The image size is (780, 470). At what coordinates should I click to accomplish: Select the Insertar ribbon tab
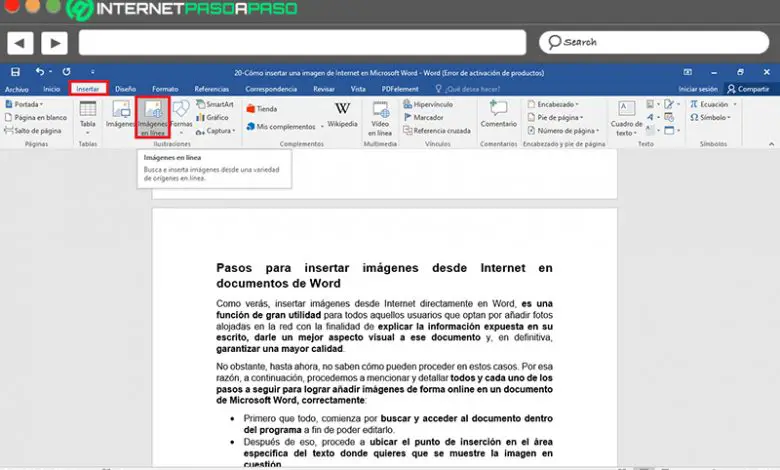coord(88,89)
